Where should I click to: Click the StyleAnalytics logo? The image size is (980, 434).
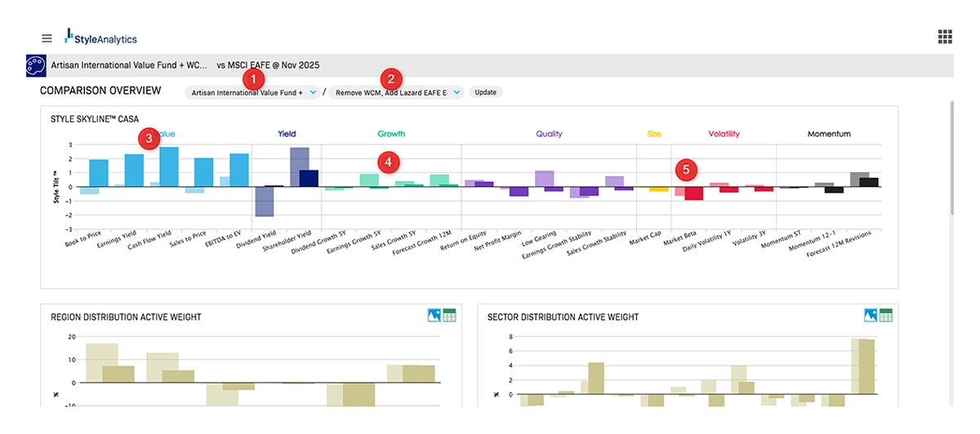click(x=101, y=38)
